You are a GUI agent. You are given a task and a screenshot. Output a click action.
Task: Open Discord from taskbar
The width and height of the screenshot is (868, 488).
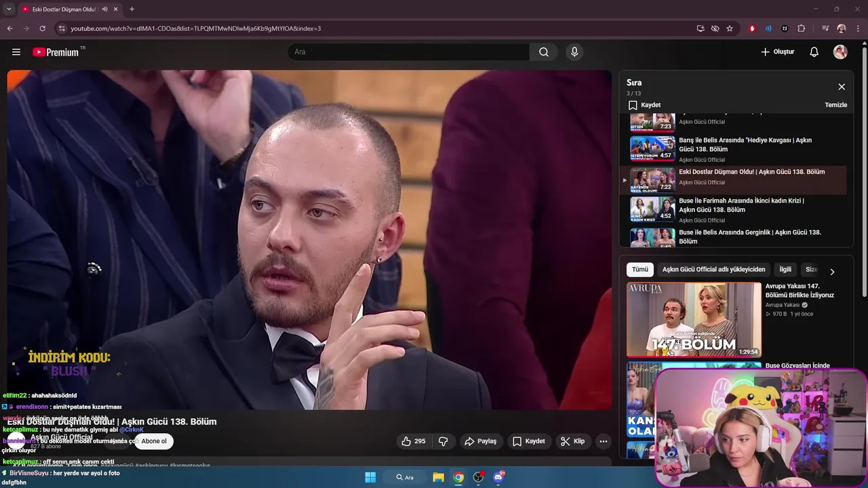[x=498, y=477]
